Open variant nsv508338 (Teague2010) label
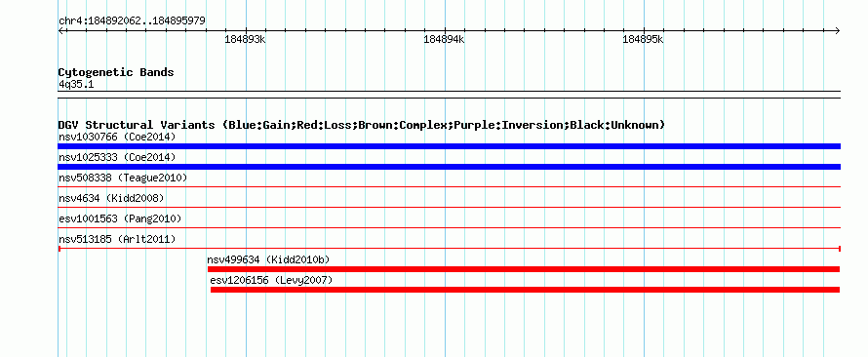This screenshot has height=357, width=868. (123, 178)
